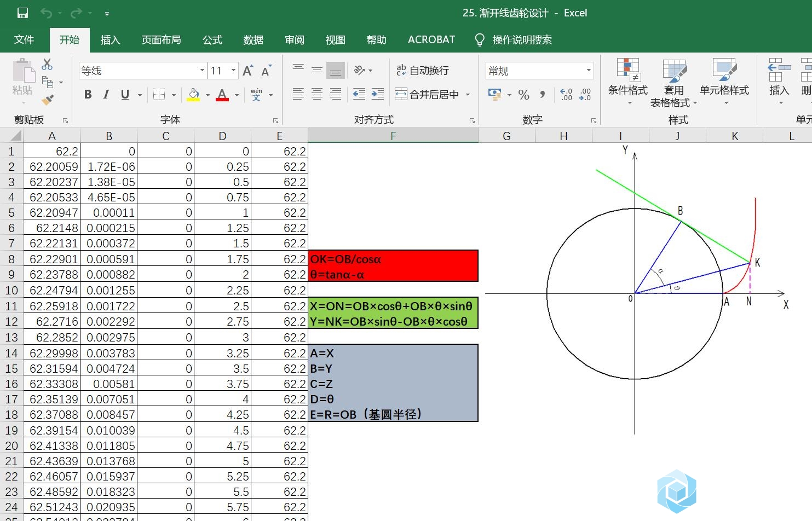Click the Comma style icon
The height and width of the screenshot is (521, 812).
click(542, 94)
